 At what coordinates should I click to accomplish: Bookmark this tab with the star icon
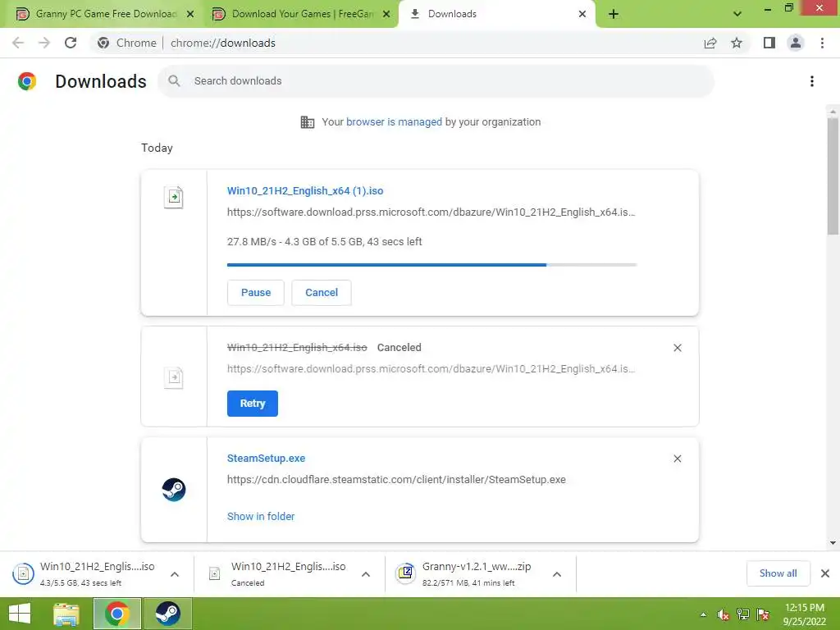(x=737, y=43)
